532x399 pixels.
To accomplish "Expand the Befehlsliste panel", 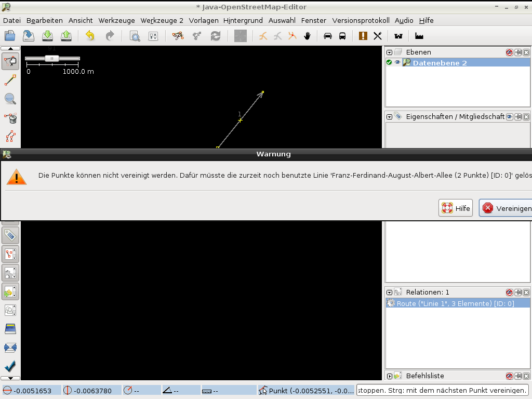I will pyautogui.click(x=389, y=376).
